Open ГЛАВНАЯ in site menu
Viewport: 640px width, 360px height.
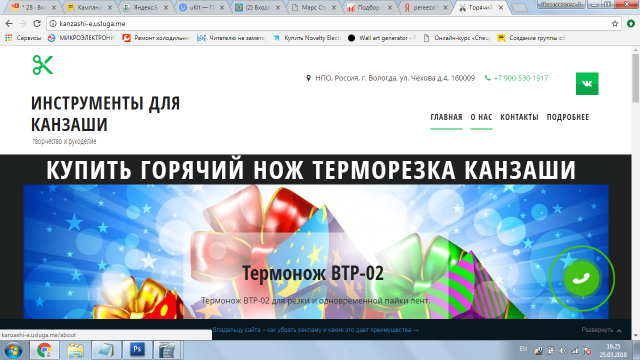click(446, 117)
